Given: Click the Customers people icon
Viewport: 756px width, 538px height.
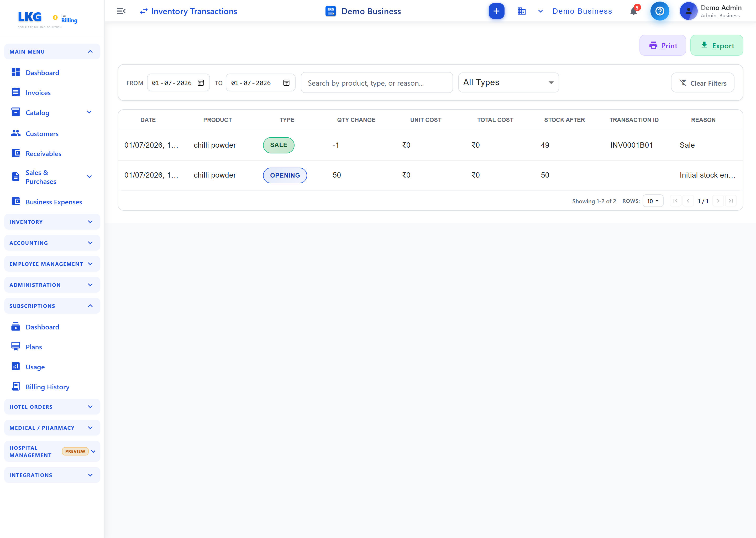Looking at the screenshot, I should (15, 133).
